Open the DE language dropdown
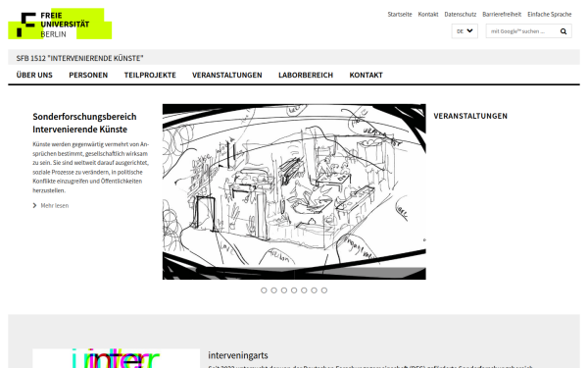588x368 pixels. click(465, 31)
